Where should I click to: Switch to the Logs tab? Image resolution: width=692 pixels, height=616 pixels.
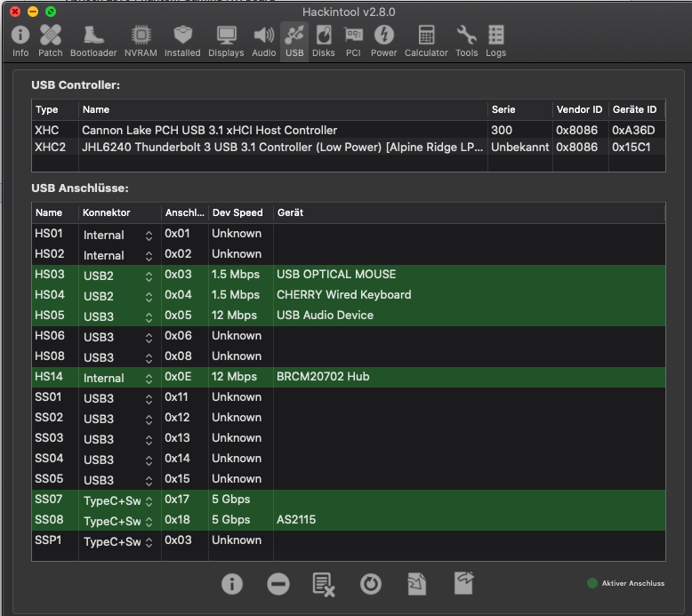(495, 41)
